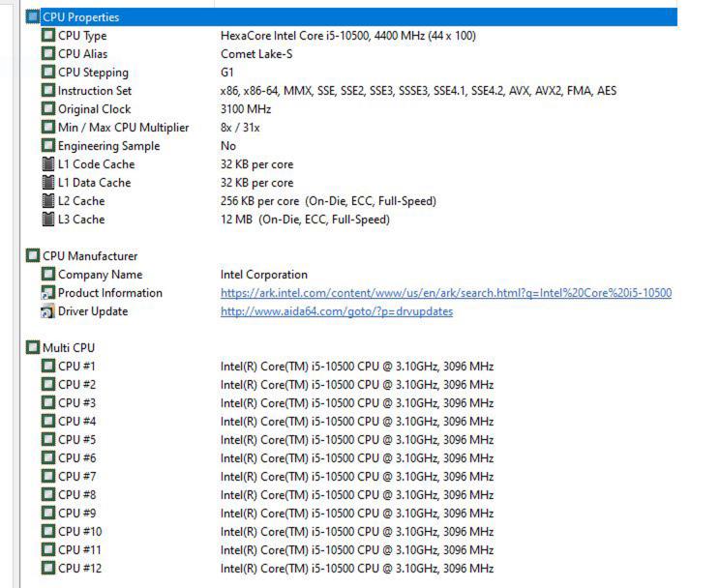The height and width of the screenshot is (588, 720).
Task: Click the CPU #4 chip icon
Action: pos(47,421)
